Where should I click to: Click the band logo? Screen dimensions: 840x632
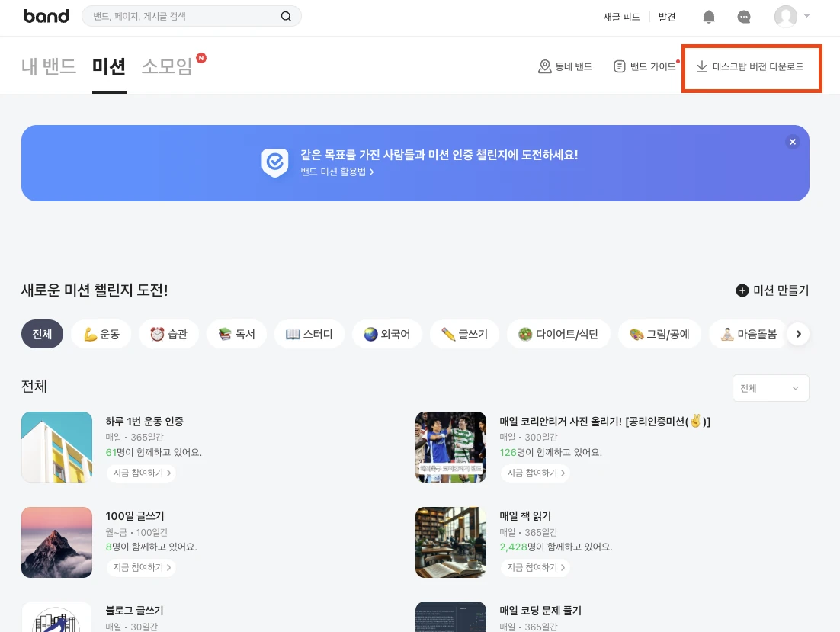(46, 16)
